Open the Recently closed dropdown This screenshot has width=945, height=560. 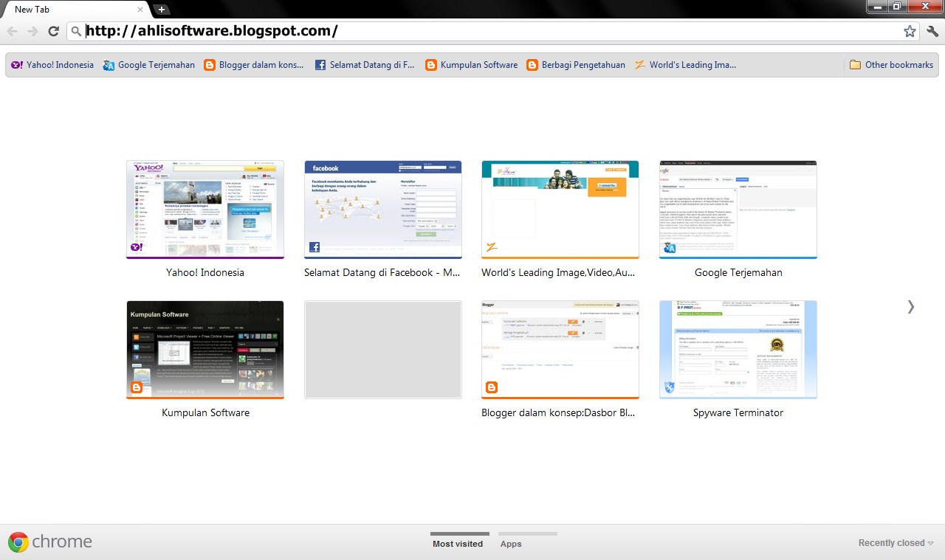click(x=894, y=542)
